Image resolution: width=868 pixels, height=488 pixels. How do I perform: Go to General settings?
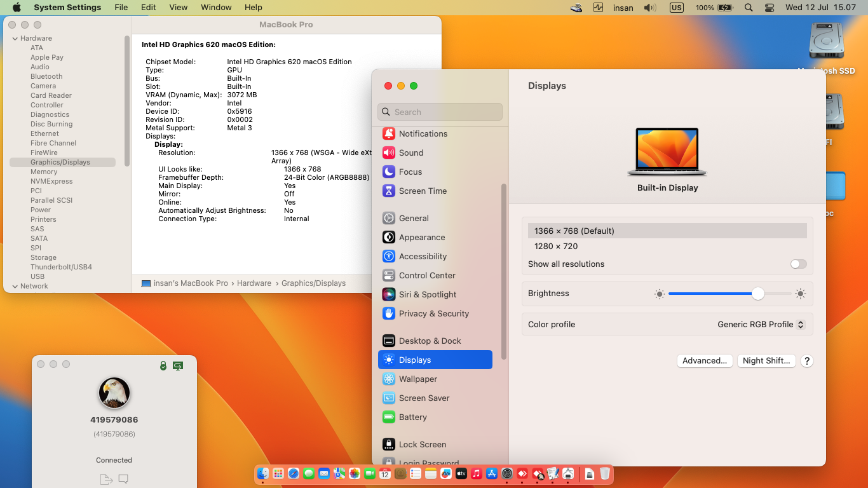coord(436,218)
